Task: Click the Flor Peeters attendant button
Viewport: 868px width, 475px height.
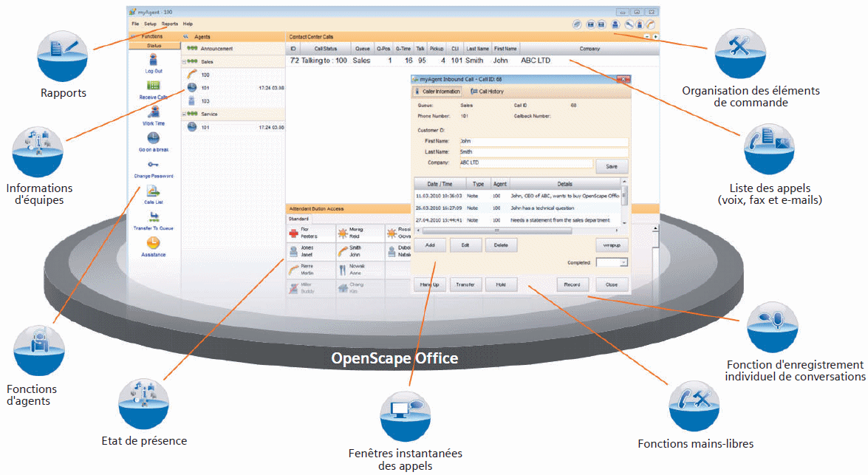Action: point(311,233)
